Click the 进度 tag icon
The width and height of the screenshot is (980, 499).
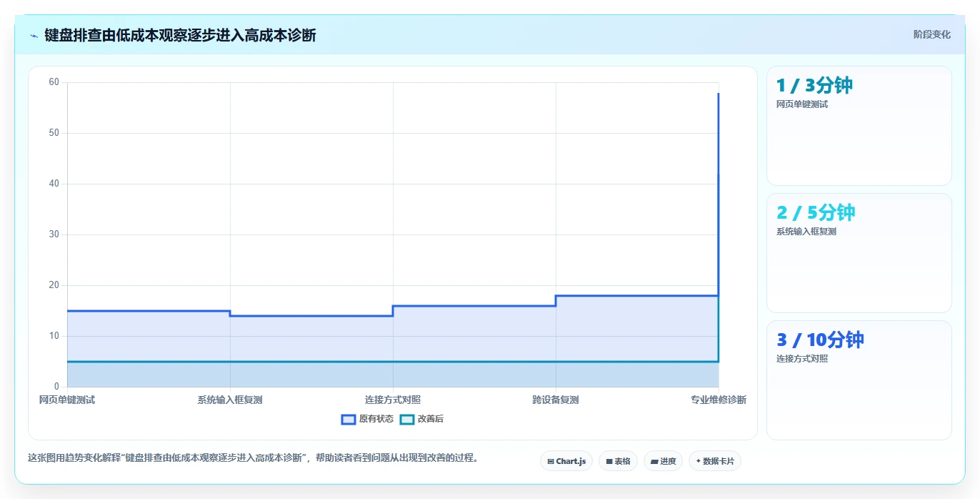(x=654, y=462)
